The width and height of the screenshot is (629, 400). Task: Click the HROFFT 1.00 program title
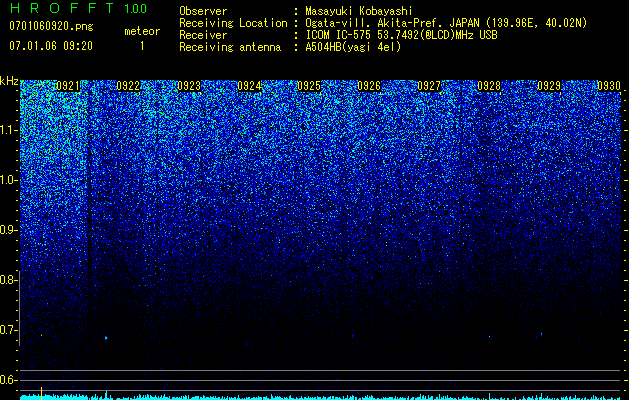79,8
